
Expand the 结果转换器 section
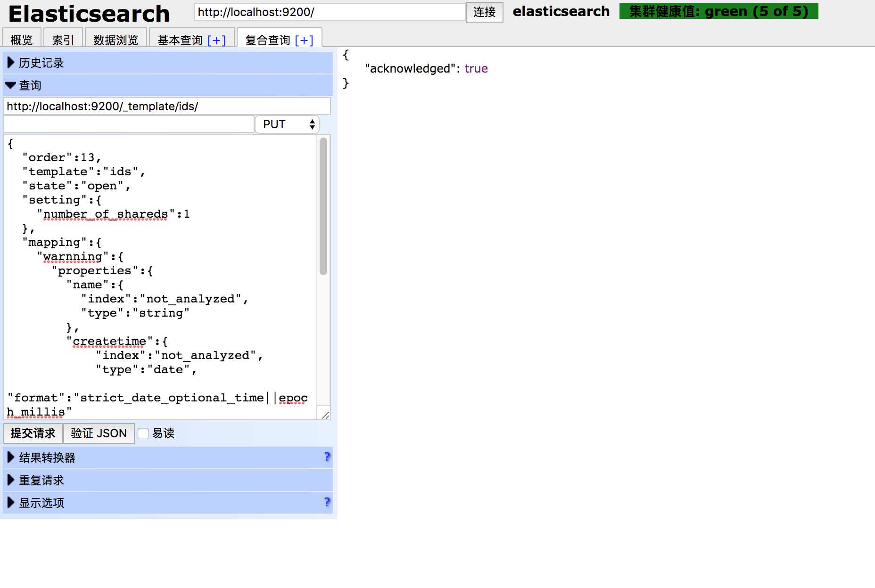168,457
